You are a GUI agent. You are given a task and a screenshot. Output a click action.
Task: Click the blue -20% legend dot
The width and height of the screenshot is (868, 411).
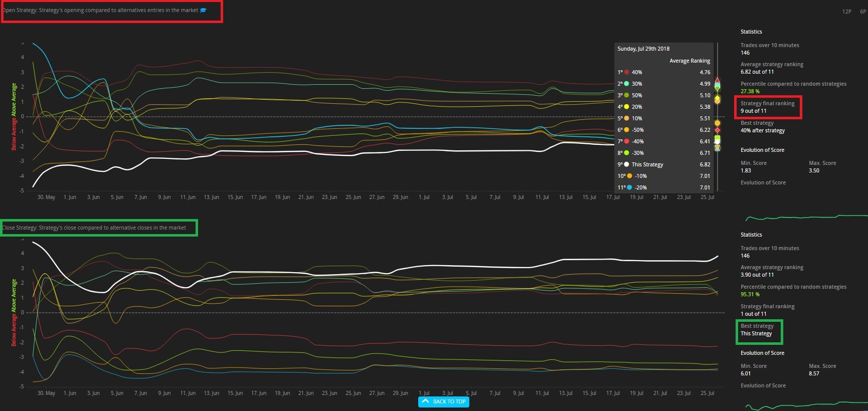(x=629, y=187)
